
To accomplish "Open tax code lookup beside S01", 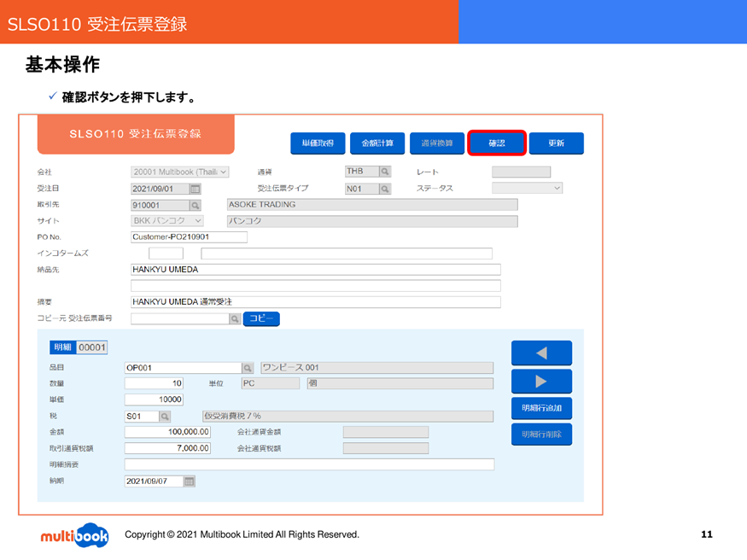I will click(165, 417).
